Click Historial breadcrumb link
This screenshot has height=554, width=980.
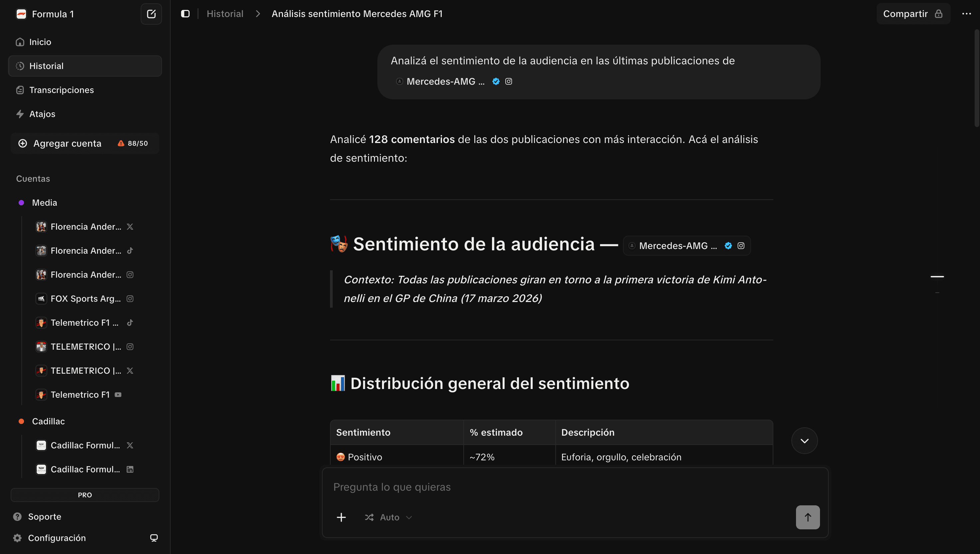coord(225,14)
